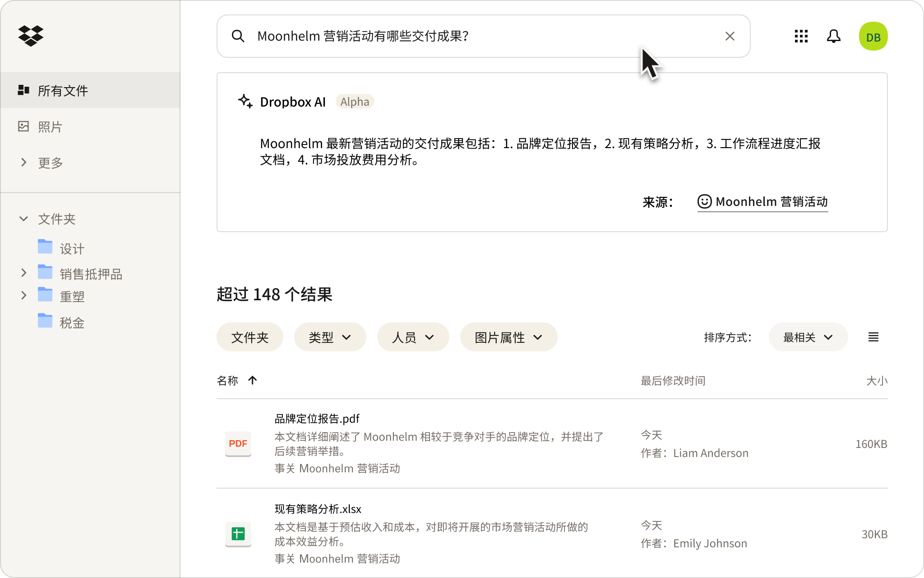Click the search magnifier icon
The height and width of the screenshot is (578, 924).
click(x=238, y=36)
